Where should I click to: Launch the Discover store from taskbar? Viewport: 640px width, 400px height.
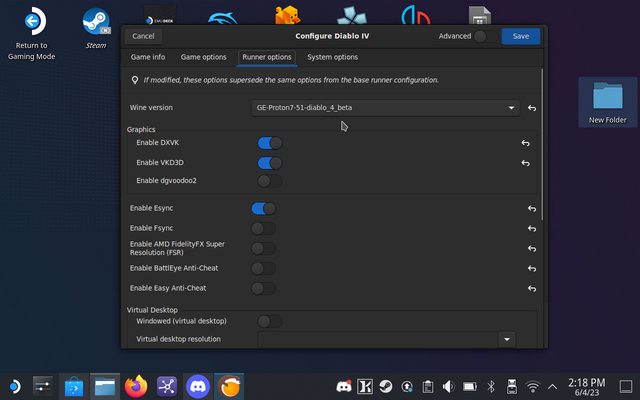[x=74, y=386]
